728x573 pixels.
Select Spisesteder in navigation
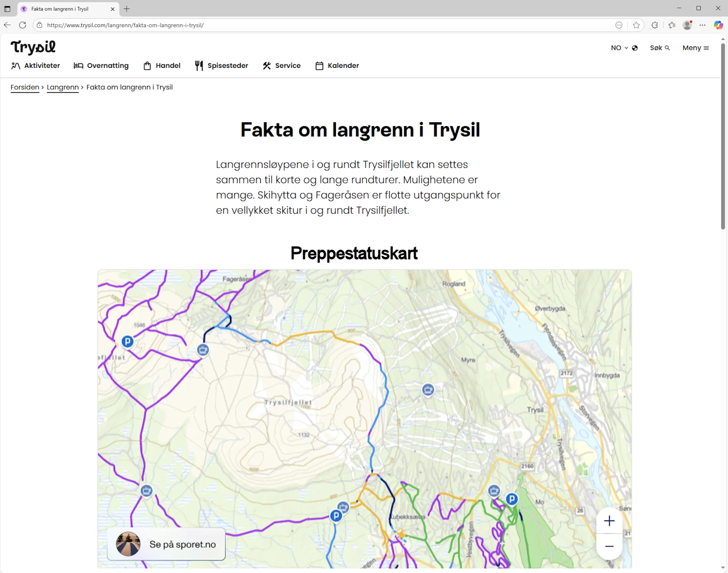pos(221,66)
